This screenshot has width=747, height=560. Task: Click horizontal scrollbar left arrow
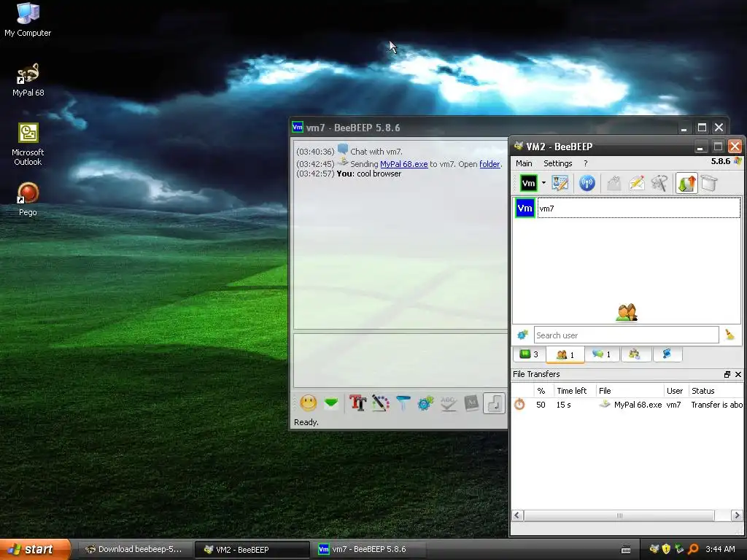click(517, 516)
